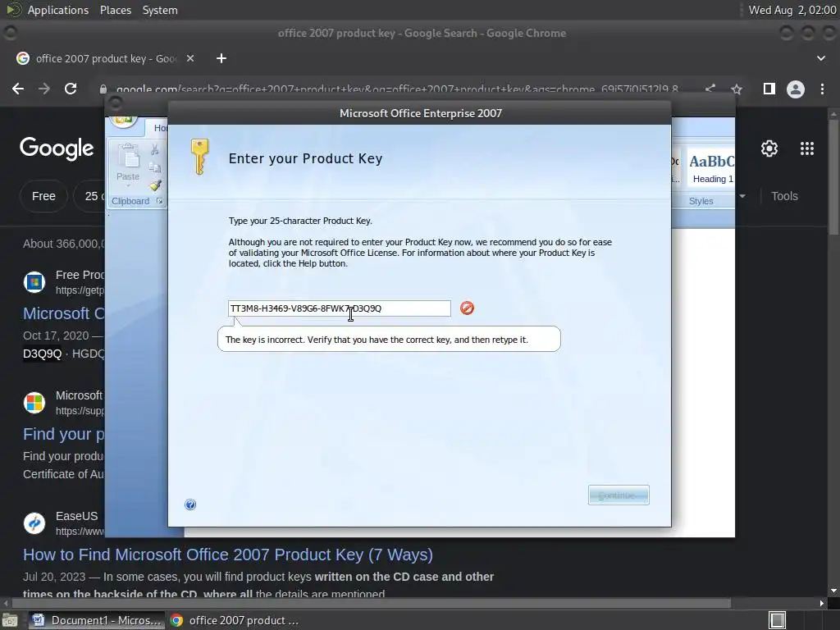Viewport: 840px width, 630px height.
Task: Share this page icon in Chrome
Action: [x=710, y=89]
